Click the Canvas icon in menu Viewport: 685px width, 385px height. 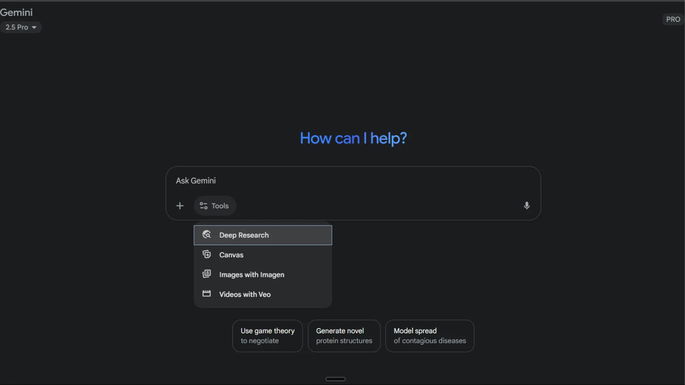coord(207,254)
